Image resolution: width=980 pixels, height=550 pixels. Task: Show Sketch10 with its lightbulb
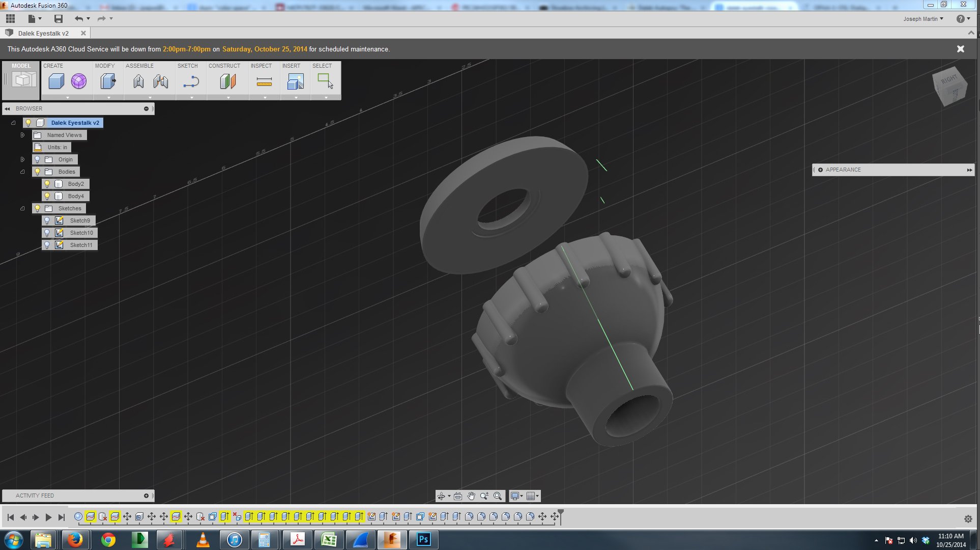[x=47, y=233]
